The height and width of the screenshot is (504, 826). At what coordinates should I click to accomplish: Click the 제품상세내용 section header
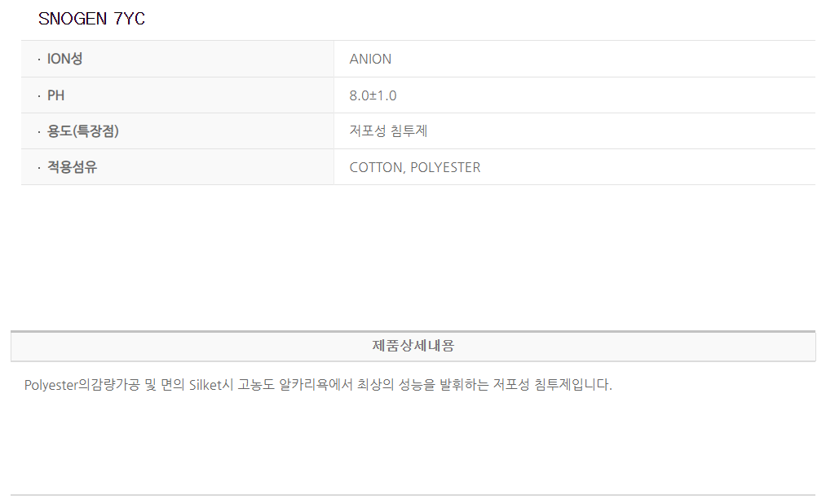point(413,346)
